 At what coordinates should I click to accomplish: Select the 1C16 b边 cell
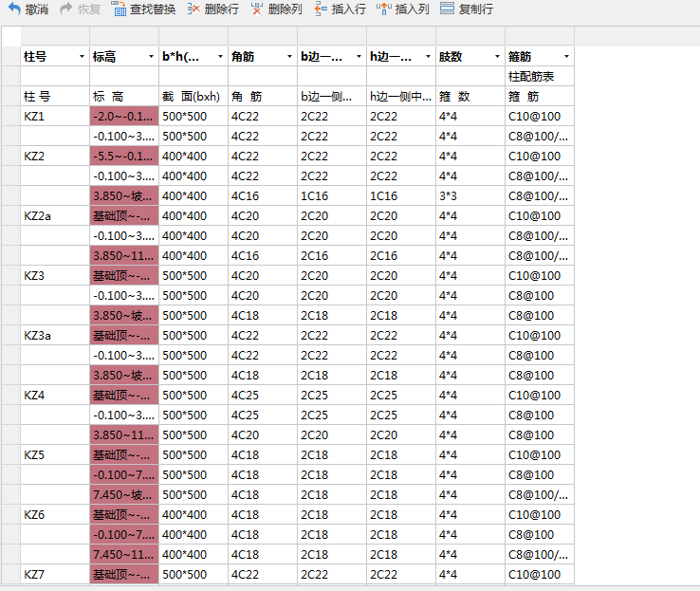click(332, 195)
